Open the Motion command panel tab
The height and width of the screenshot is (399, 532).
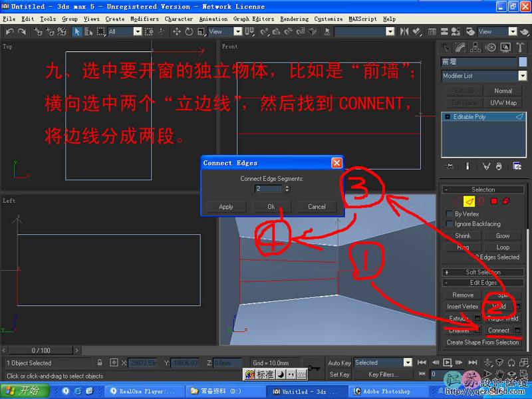(x=490, y=47)
